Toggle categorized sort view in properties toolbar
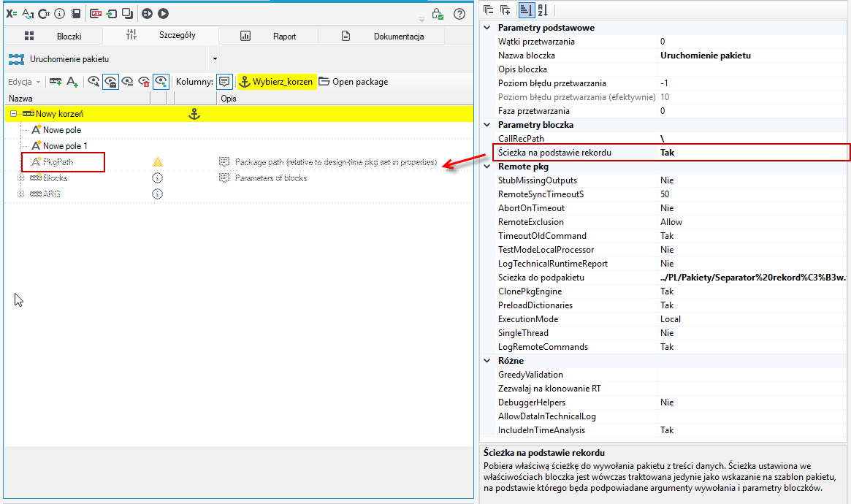This screenshot has width=851, height=504. 526,9
